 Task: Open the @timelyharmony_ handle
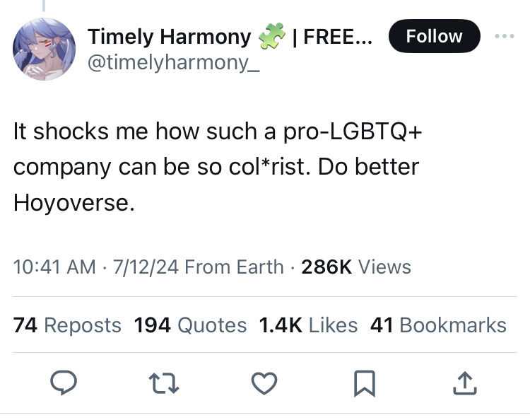pyautogui.click(x=167, y=63)
